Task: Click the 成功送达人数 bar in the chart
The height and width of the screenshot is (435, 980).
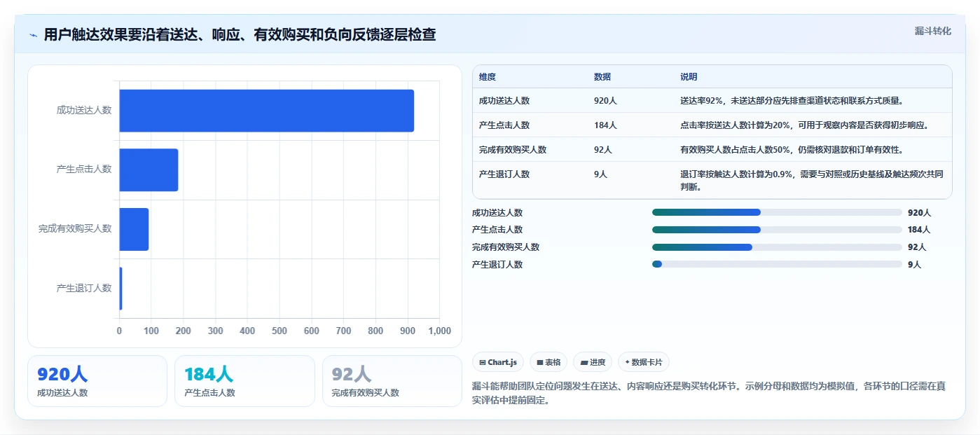Action: pos(266,111)
